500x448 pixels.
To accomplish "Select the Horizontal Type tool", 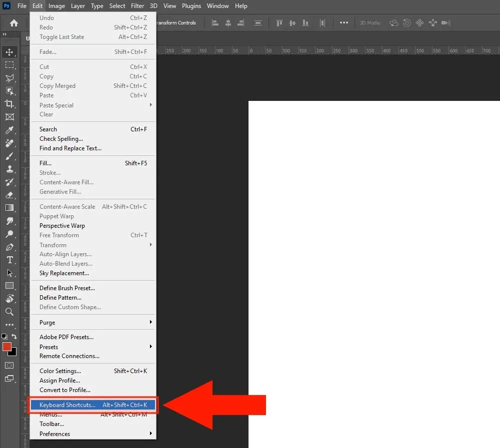I will [9, 260].
